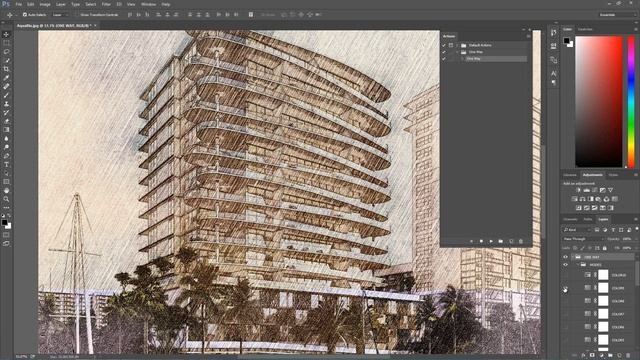Screen dimensions: 640x360
Task: Add layer mask from Layers panel bottom
Action: click(592, 356)
